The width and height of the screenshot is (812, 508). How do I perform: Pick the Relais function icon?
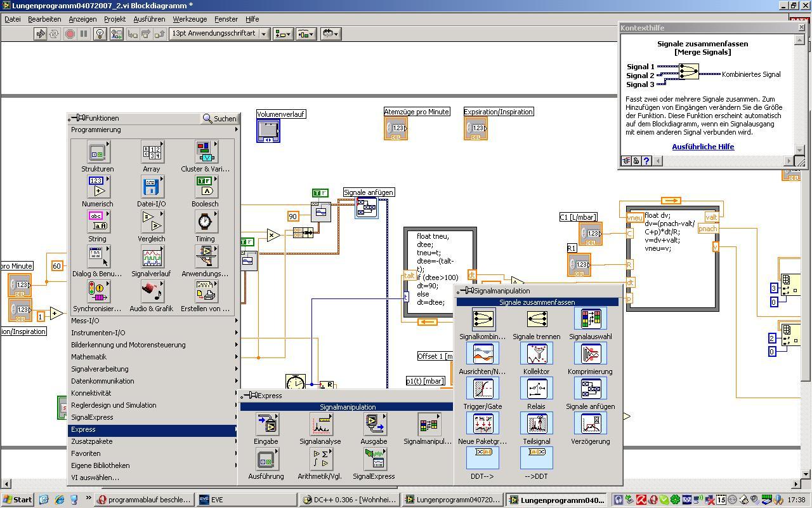point(537,389)
